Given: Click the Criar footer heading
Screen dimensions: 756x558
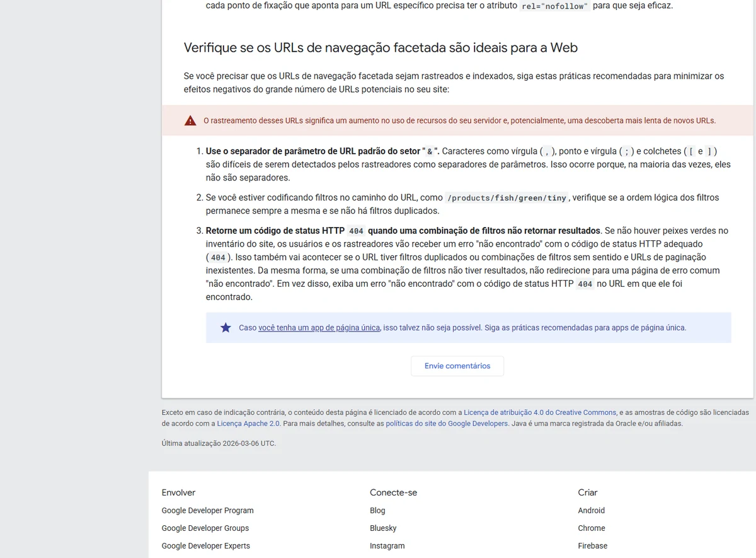Looking at the screenshot, I should pos(587,492).
